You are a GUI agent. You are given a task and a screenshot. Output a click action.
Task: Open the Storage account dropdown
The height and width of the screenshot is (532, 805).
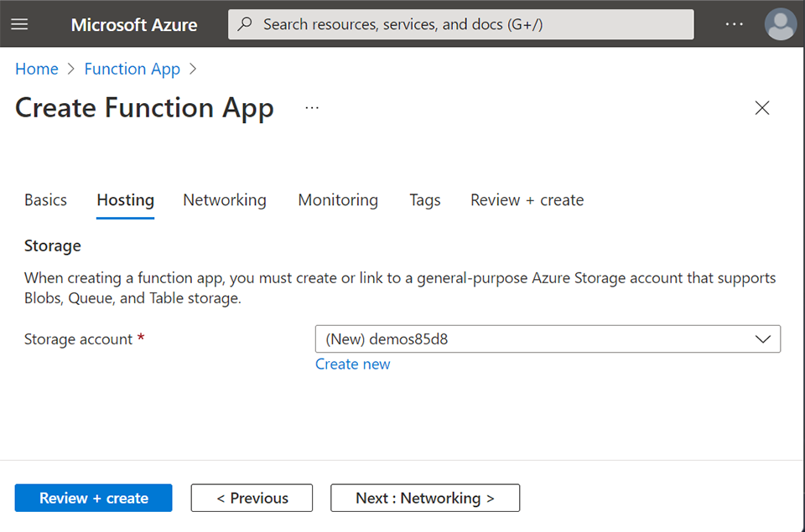click(548, 338)
